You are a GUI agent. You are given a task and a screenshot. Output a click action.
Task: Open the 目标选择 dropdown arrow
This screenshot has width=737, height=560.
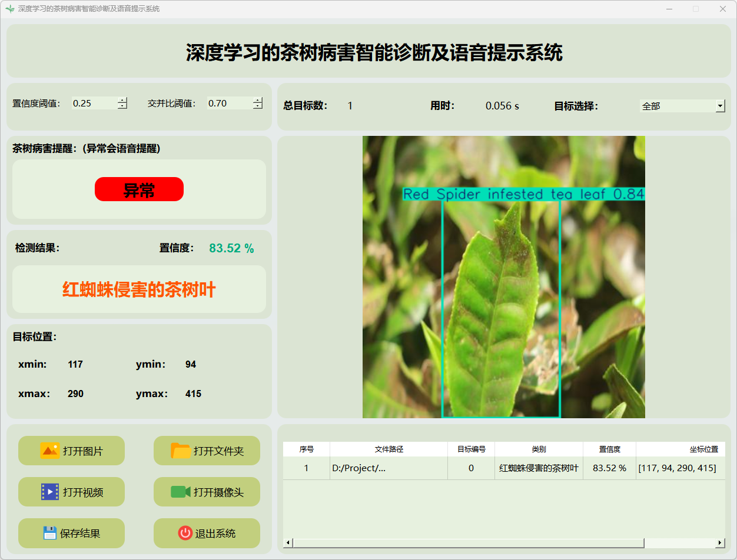[720, 106]
